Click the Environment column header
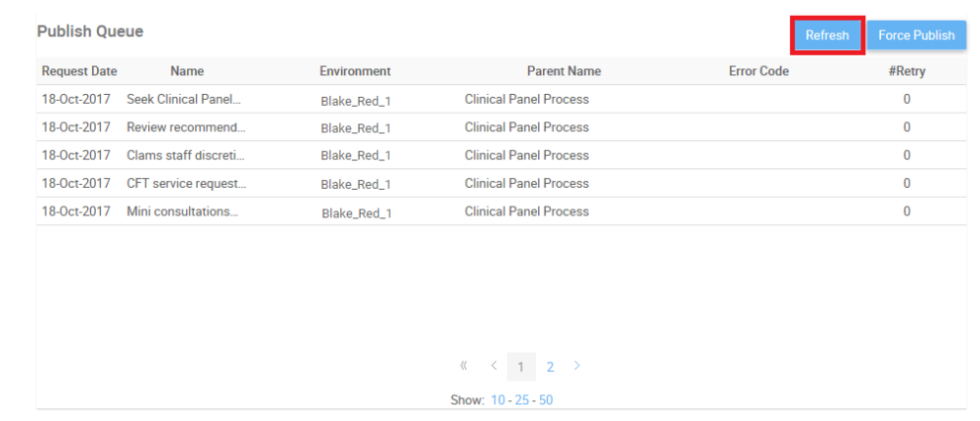The image size is (980, 421). tap(355, 71)
